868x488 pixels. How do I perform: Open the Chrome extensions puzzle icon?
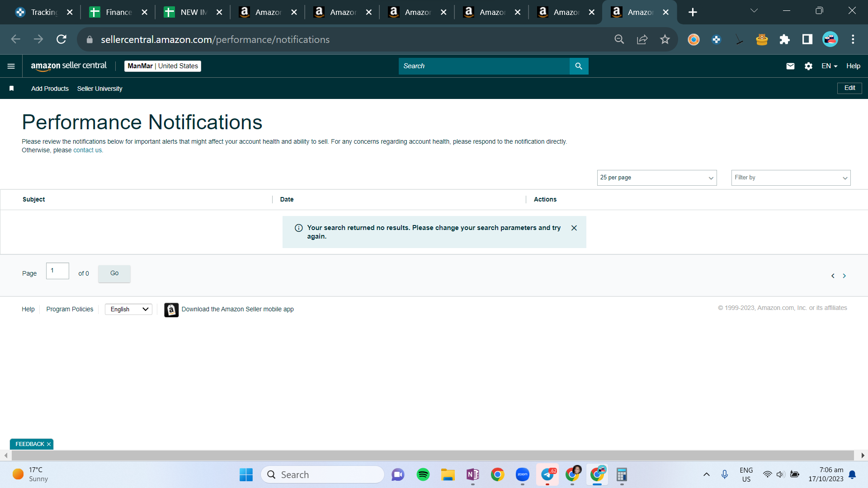(x=784, y=39)
